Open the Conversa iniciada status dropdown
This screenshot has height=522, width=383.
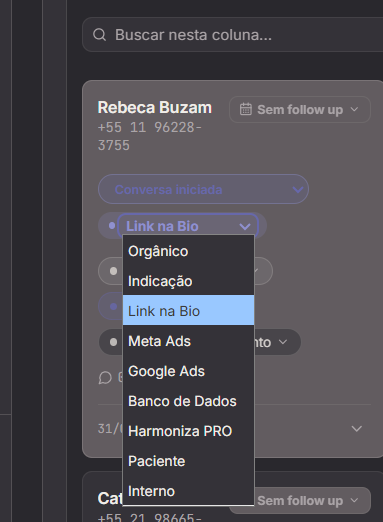203,189
